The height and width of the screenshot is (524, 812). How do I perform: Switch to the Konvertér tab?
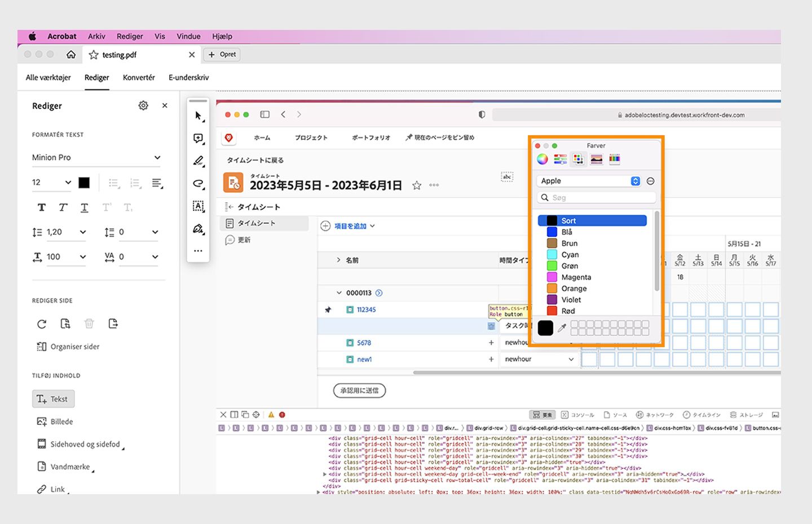click(x=138, y=77)
